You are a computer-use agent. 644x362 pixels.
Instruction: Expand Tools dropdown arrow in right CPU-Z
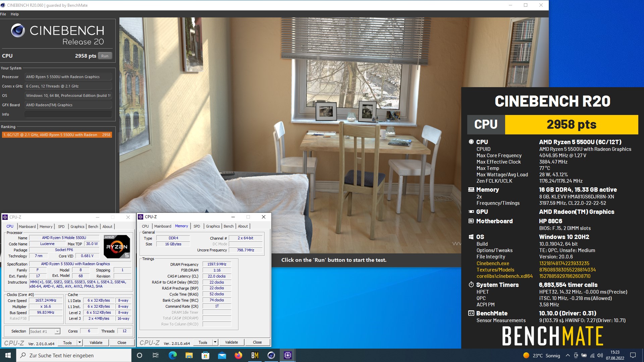215,342
